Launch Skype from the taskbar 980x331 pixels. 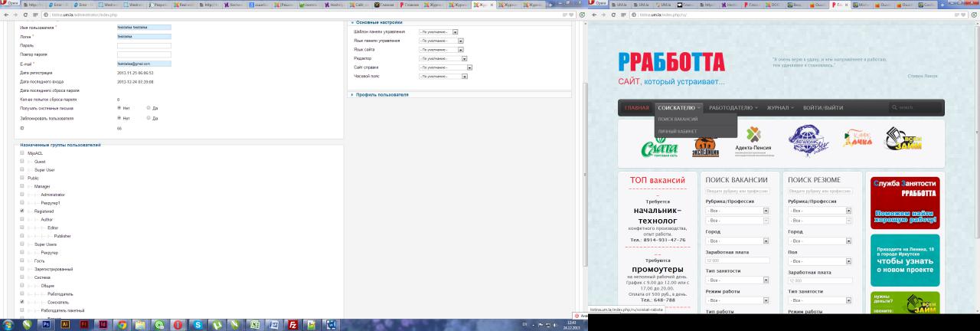pyautogui.click(x=198, y=324)
